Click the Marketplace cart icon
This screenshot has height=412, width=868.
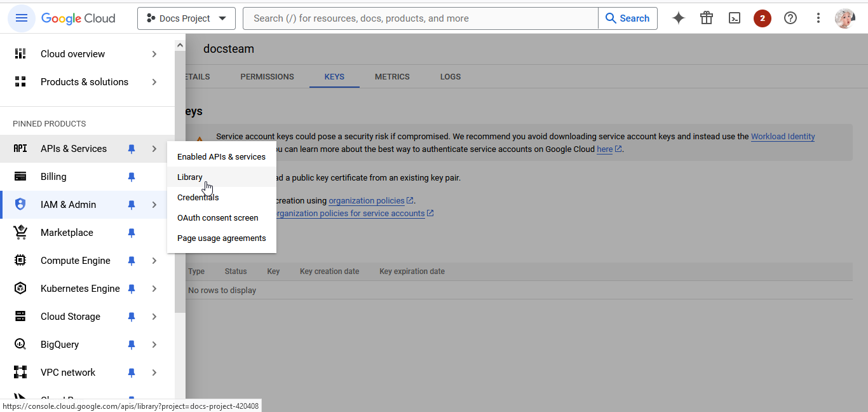click(20, 233)
